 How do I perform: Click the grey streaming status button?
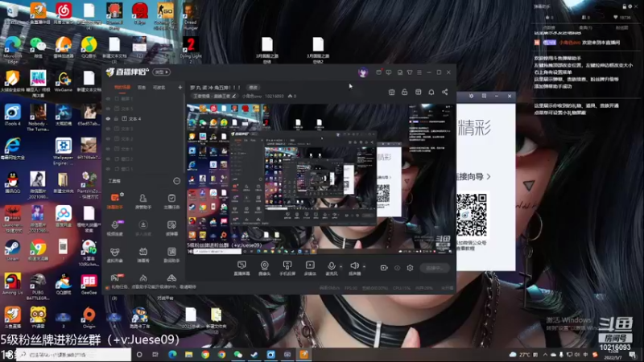coord(435,268)
